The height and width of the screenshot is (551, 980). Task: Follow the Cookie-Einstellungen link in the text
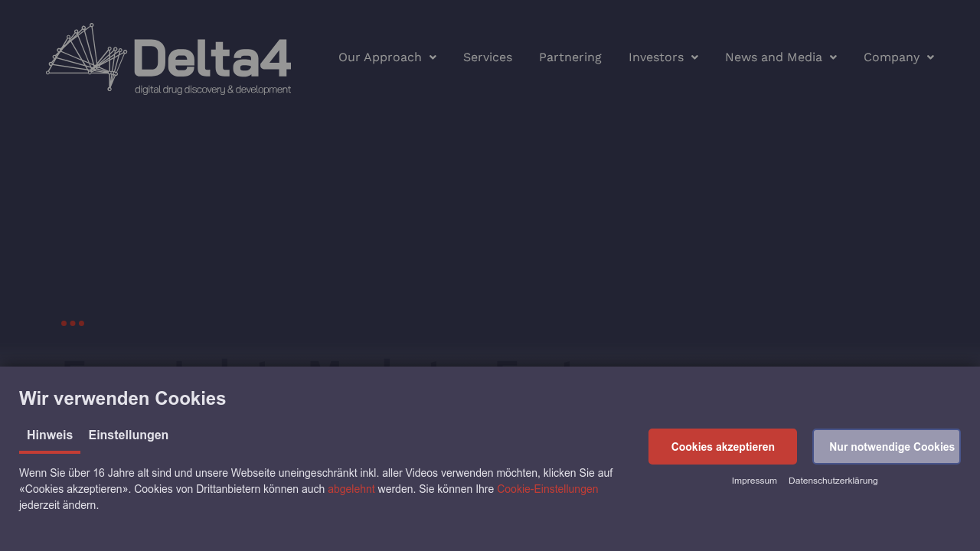pyautogui.click(x=547, y=489)
